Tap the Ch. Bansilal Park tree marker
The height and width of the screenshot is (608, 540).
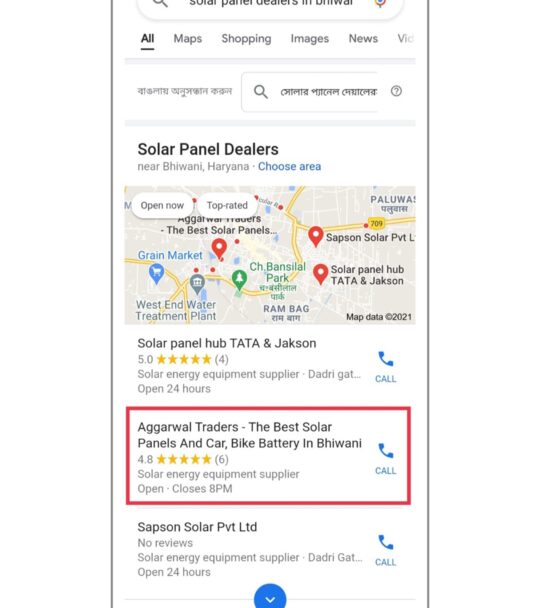tap(239, 280)
